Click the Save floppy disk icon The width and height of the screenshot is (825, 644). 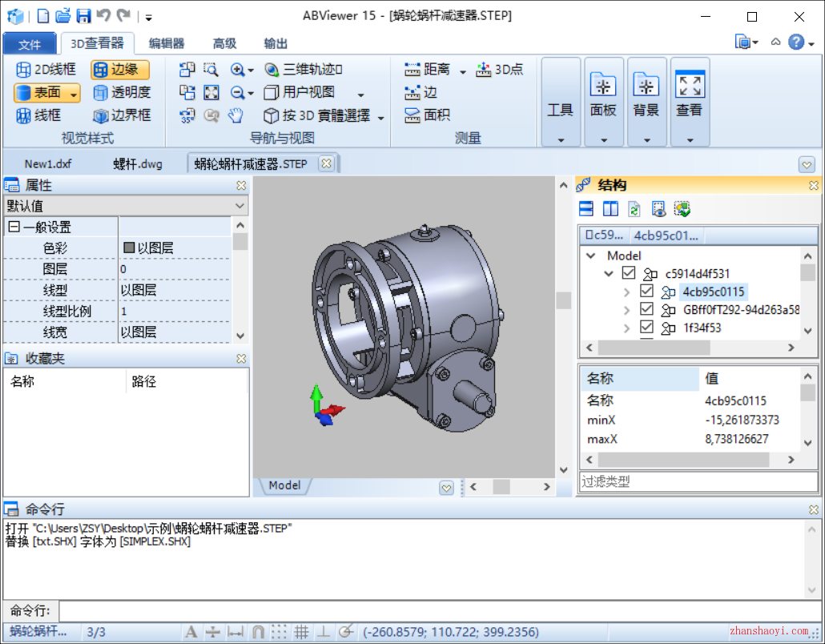(x=83, y=16)
